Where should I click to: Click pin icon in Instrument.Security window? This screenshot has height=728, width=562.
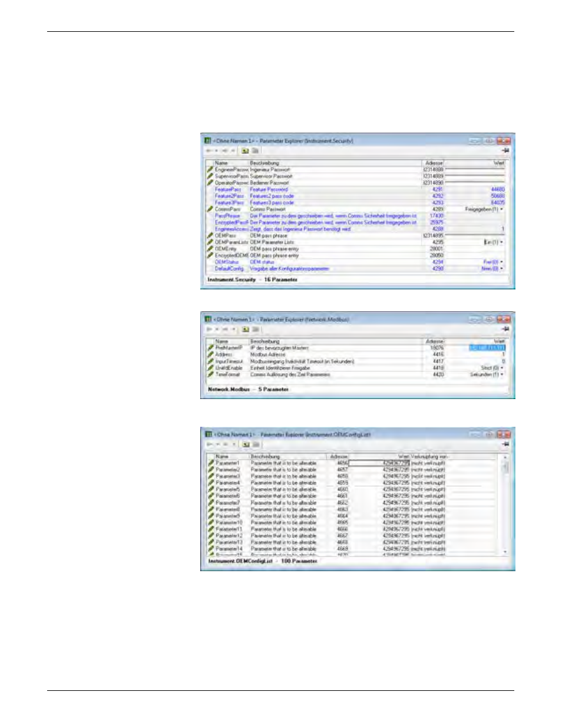point(505,150)
